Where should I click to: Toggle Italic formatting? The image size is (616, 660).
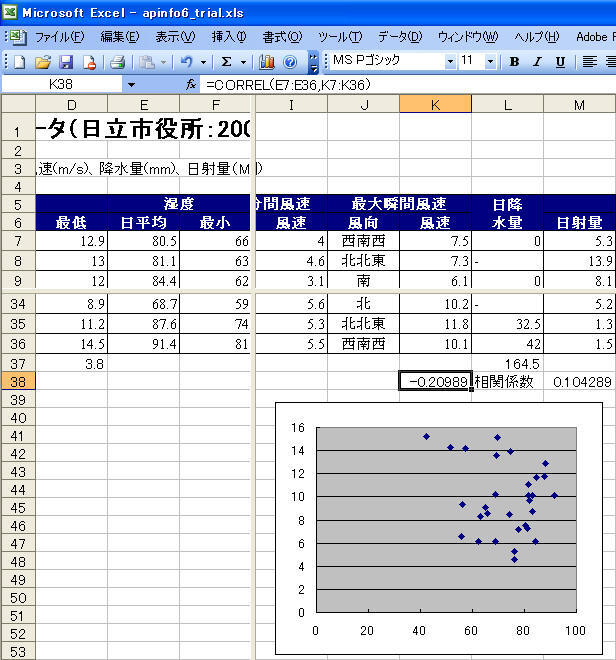[537, 61]
